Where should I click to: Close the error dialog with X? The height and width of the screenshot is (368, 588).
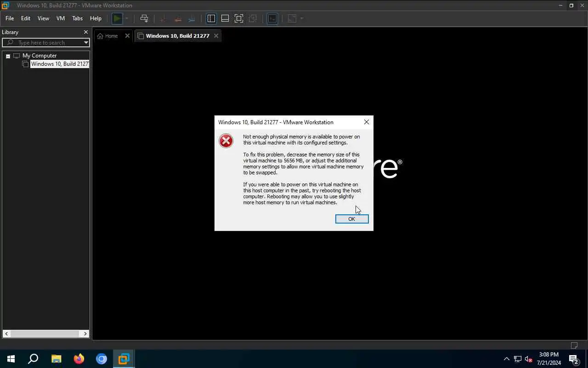click(x=367, y=122)
